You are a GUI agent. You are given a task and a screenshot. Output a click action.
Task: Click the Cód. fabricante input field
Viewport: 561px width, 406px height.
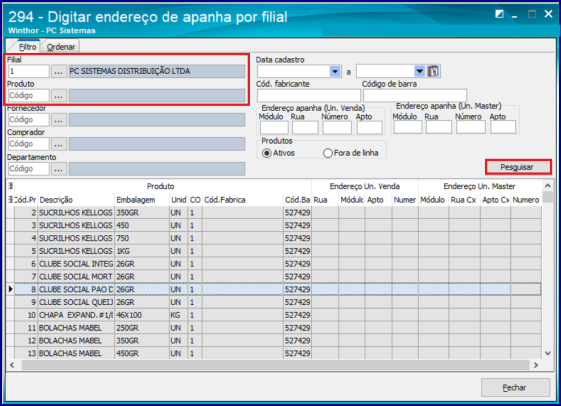click(308, 96)
